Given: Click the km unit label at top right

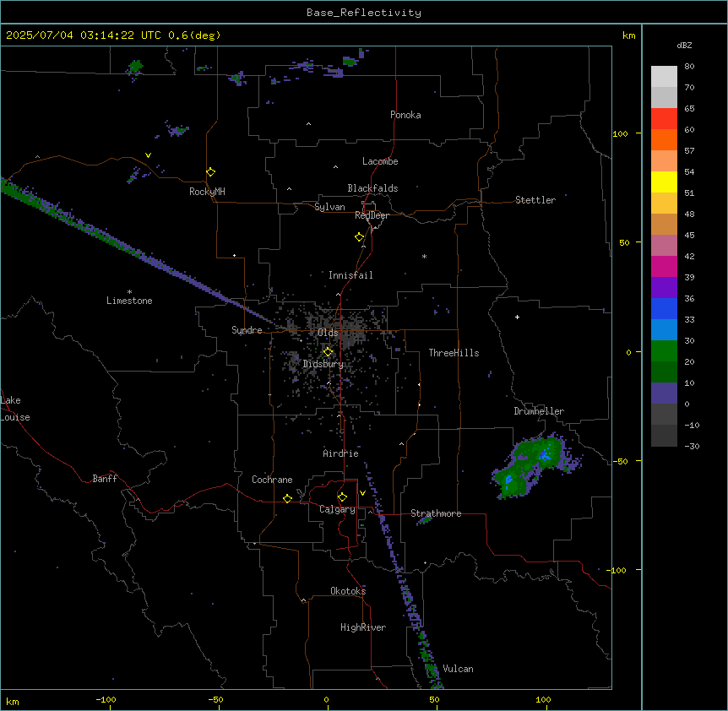Looking at the screenshot, I should [x=628, y=35].
